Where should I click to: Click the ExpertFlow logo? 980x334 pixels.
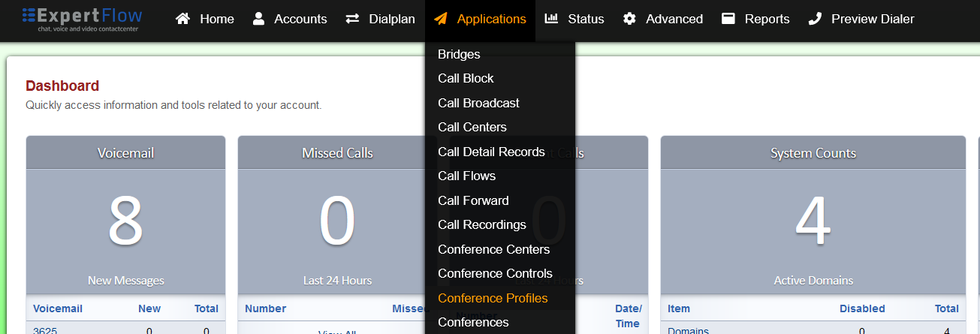tap(82, 20)
